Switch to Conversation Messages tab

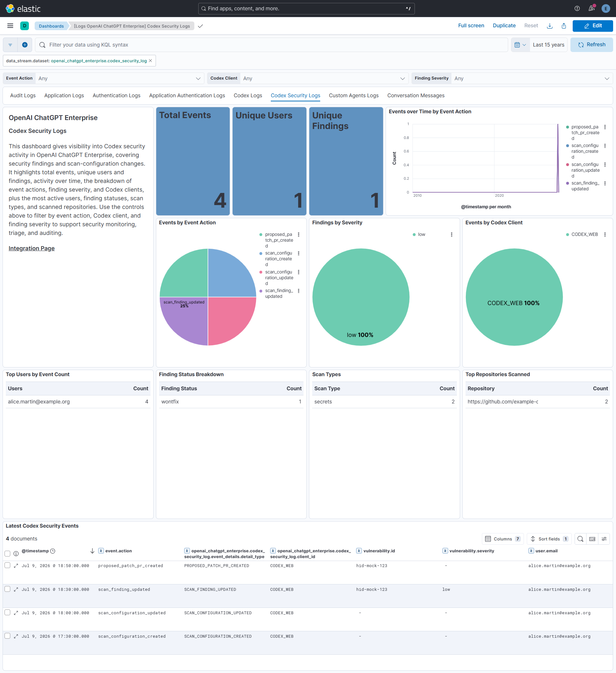(x=416, y=95)
